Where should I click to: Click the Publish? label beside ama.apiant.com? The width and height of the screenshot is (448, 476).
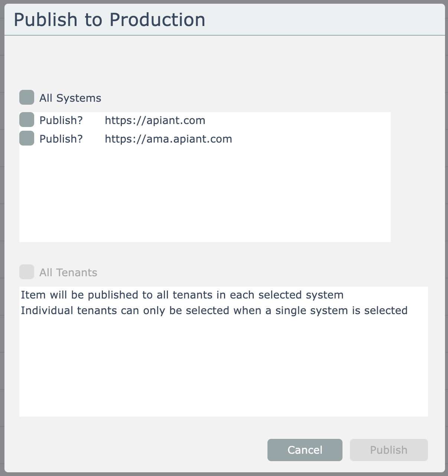pos(61,139)
